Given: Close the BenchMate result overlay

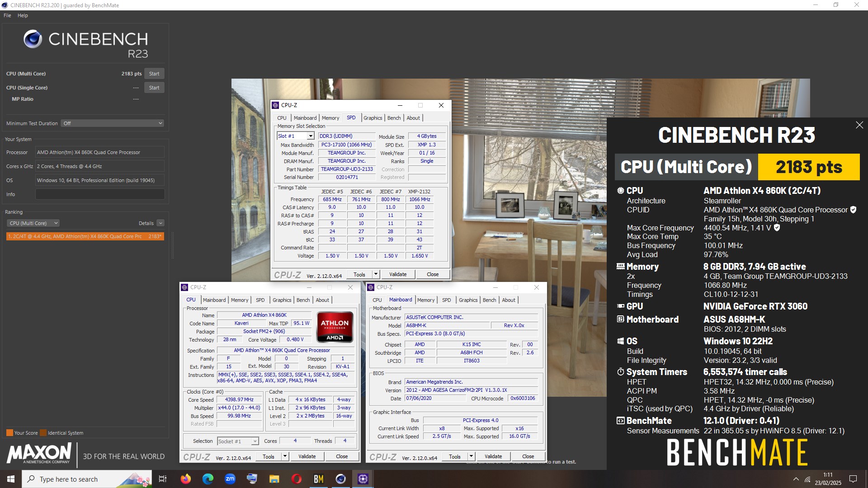Looking at the screenshot, I should (x=859, y=125).
